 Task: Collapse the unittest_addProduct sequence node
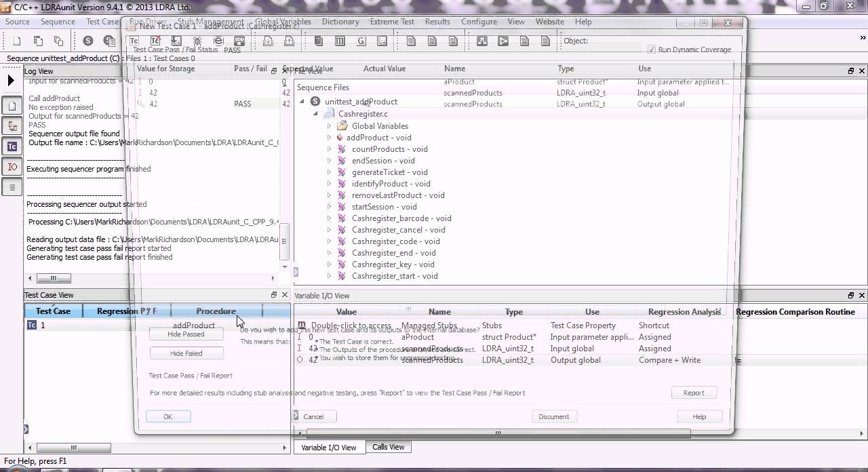click(x=302, y=102)
